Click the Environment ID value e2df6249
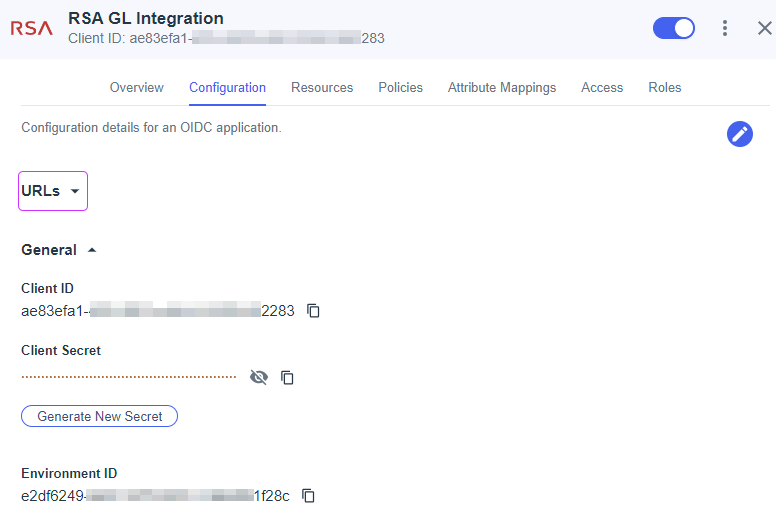 click(155, 496)
